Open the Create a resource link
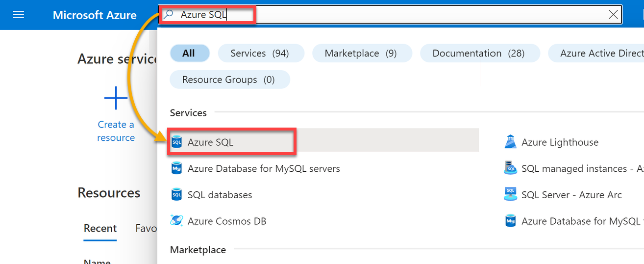The height and width of the screenshot is (264, 644). (116, 131)
